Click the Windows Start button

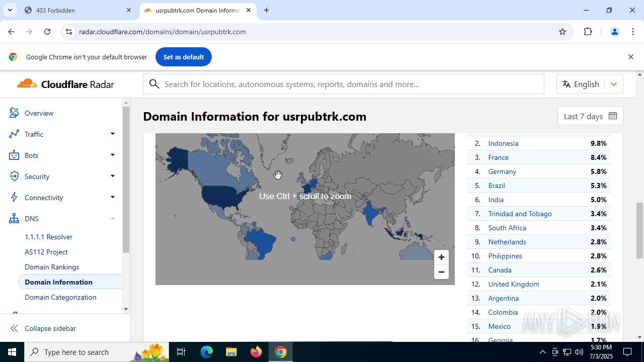(x=12, y=352)
